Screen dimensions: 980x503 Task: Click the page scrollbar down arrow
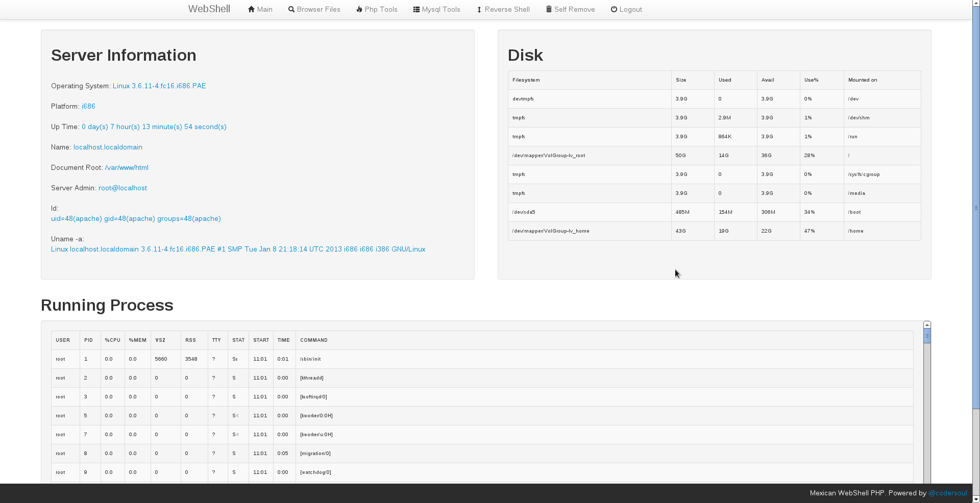point(976,499)
